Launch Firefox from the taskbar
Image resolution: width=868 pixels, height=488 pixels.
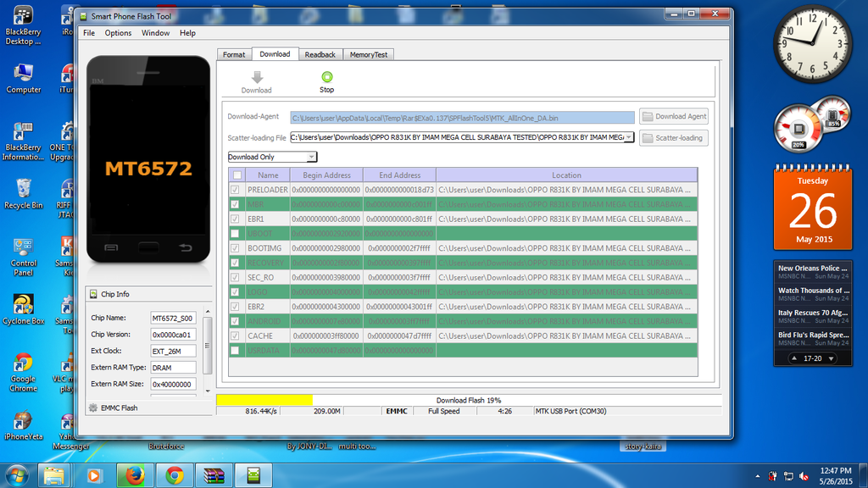tap(134, 474)
